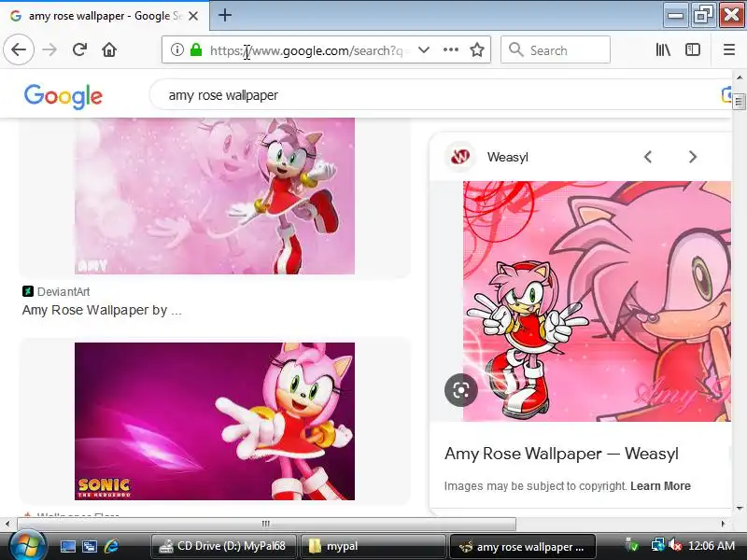747x560 pixels.
Task: Search inside image with the lens icon
Action: 460,390
